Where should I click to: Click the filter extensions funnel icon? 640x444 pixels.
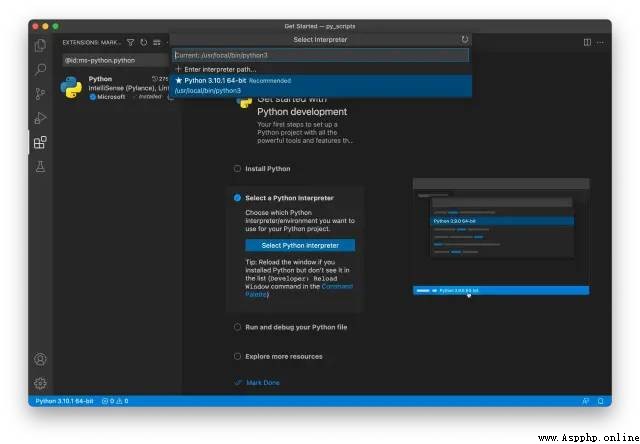[x=130, y=42]
